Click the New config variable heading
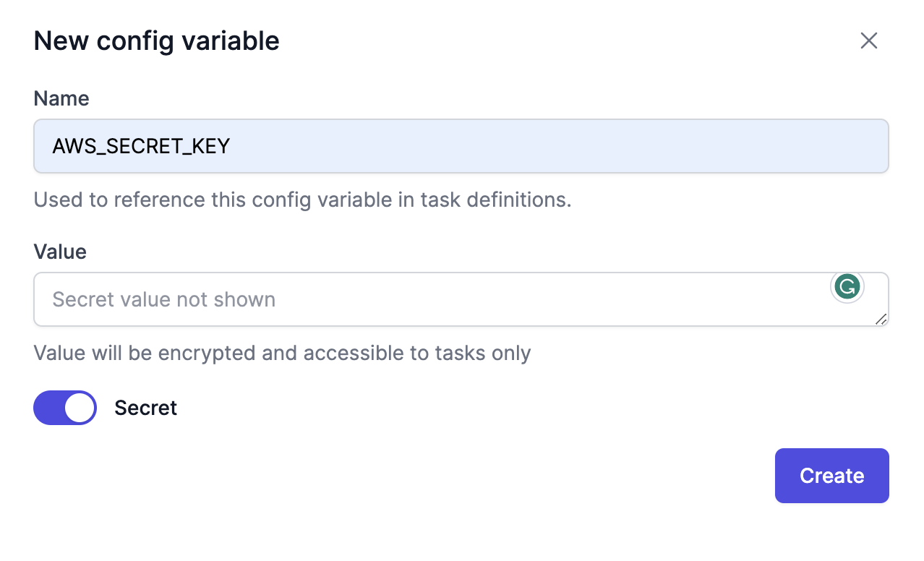This screenshot has width=924, height=561. point(156,40)
